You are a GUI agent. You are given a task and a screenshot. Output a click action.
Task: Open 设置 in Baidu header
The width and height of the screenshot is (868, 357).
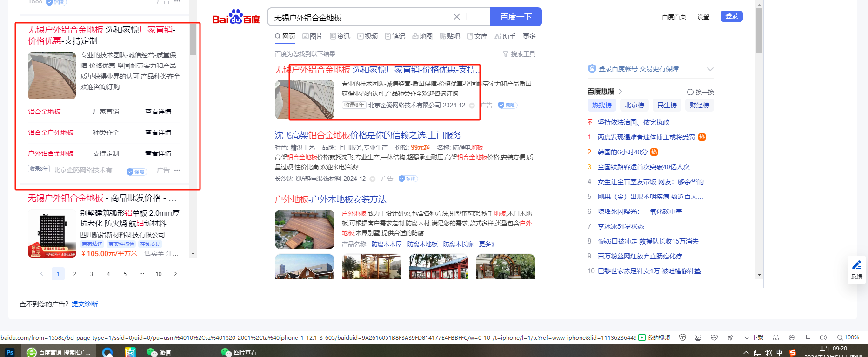coord(703,17)
